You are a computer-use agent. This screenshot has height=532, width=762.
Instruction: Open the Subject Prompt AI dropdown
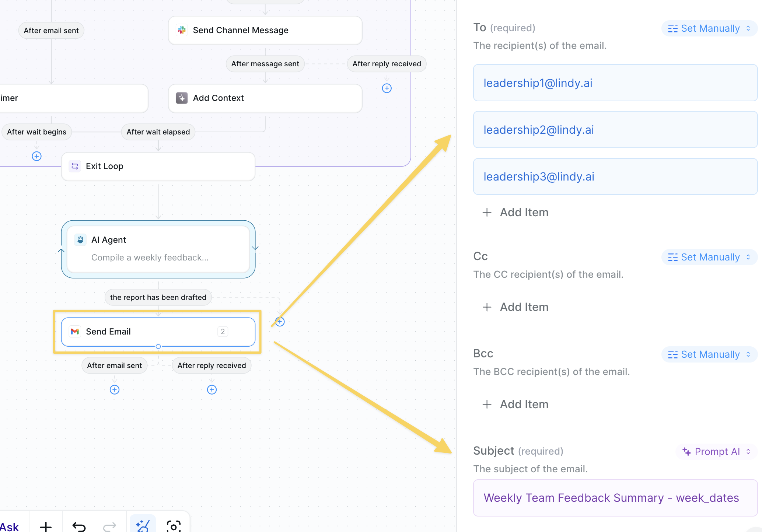(x=716, y=452)
